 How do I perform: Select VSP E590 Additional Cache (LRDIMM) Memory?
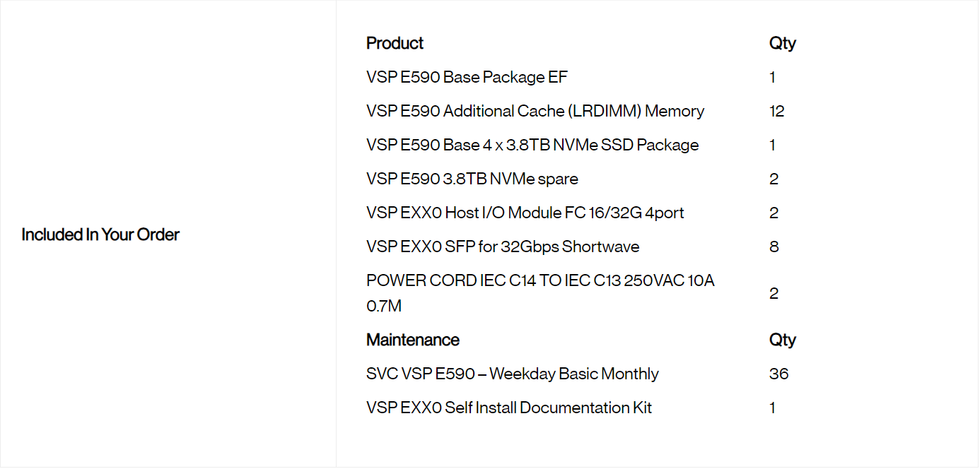point(535,111)
